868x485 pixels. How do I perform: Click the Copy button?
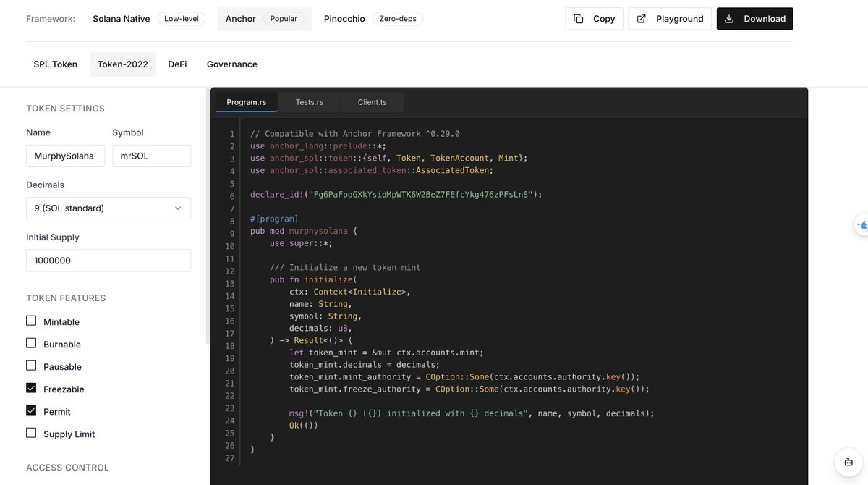594,19
